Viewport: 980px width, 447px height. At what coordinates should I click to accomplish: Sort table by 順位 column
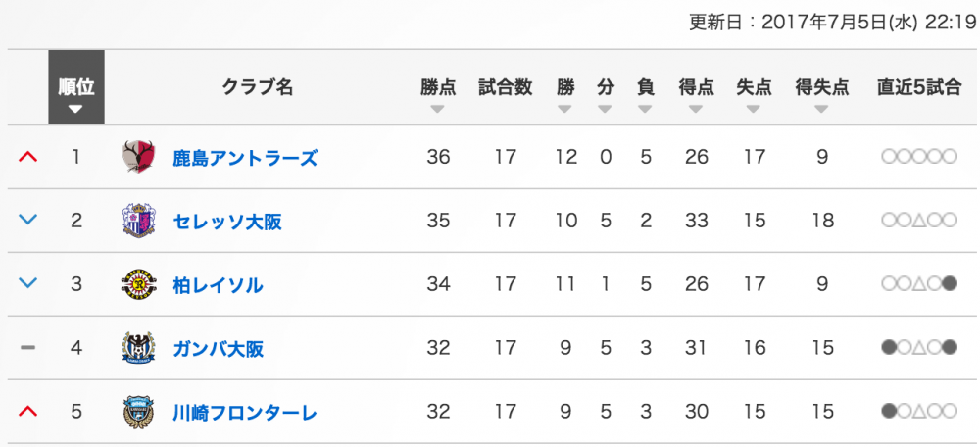tap(75, 94)
